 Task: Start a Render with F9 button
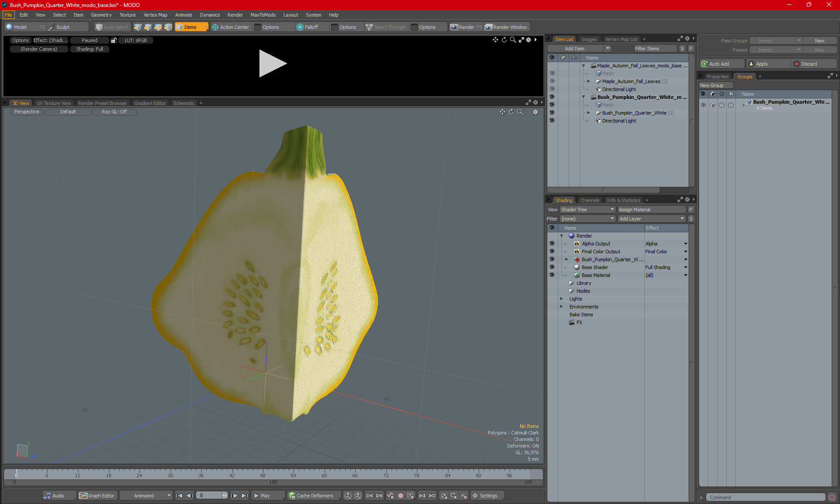coord(466,27)
